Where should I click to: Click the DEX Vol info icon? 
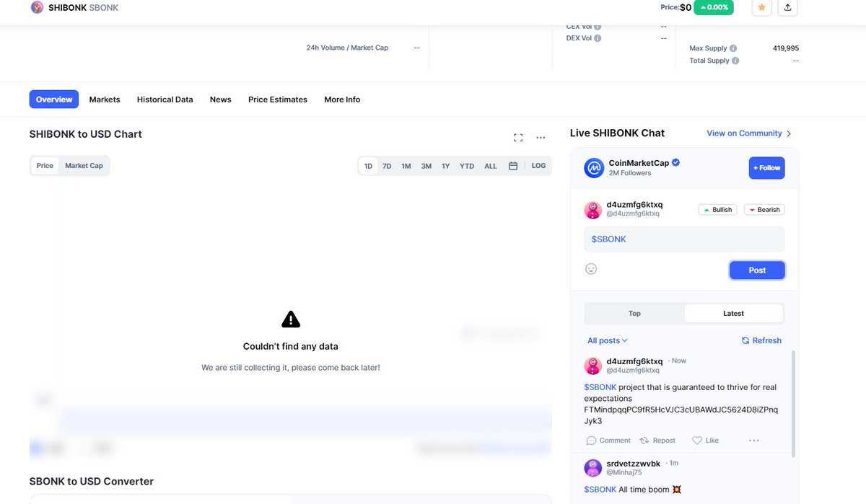(598, 38)
